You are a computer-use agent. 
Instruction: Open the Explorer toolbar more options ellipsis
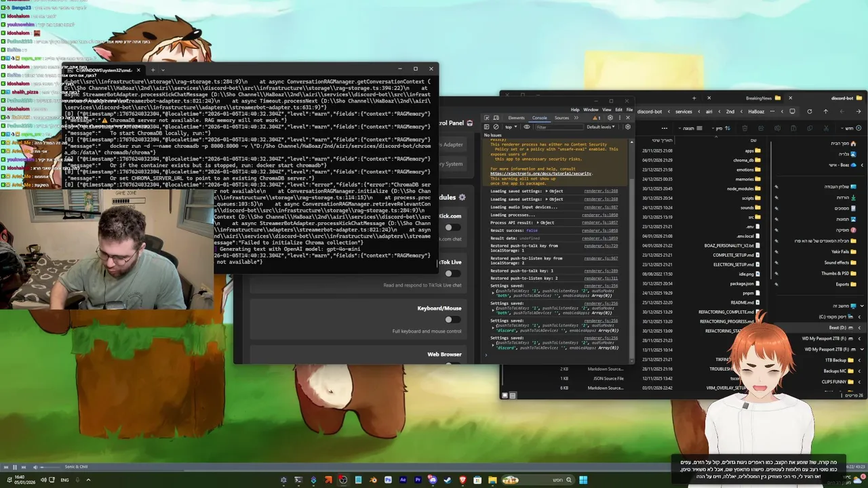click(x=665, y=128)
